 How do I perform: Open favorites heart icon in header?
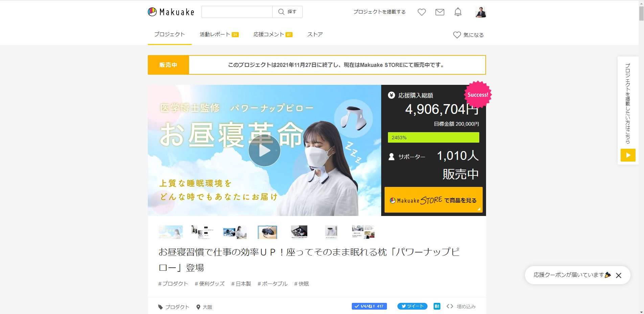click(421, 12)
